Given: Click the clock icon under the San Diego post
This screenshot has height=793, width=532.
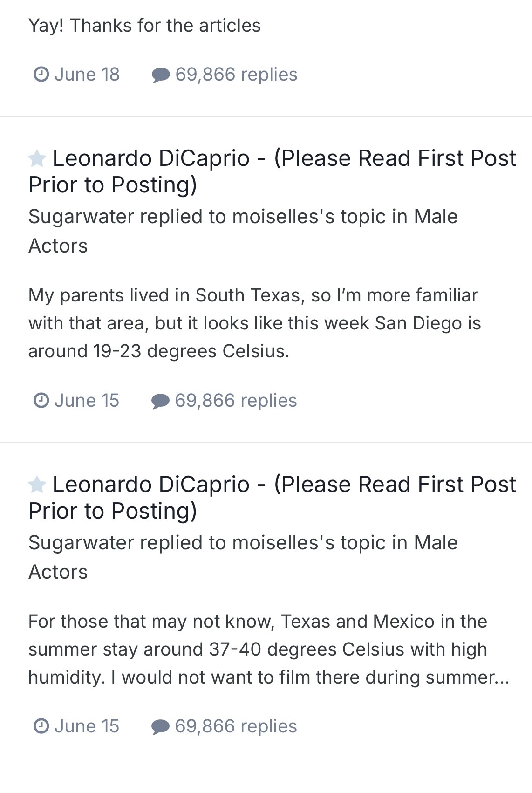Looking at the screenshot, I should tap(41, 401).
